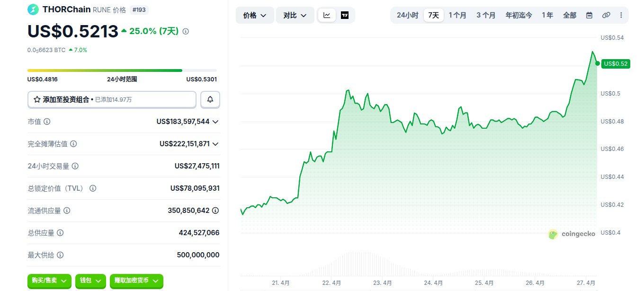The image size is (644, 291).
Task: Select the 3个月 time range tab
Action: pos(486,15)
